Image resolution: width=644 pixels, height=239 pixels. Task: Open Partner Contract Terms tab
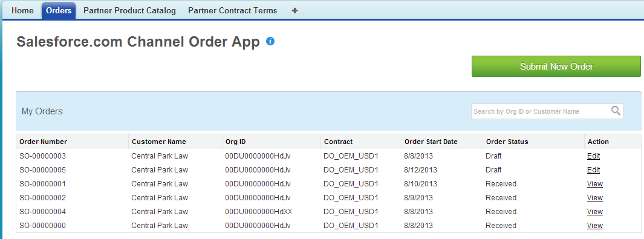coord(232,11)
